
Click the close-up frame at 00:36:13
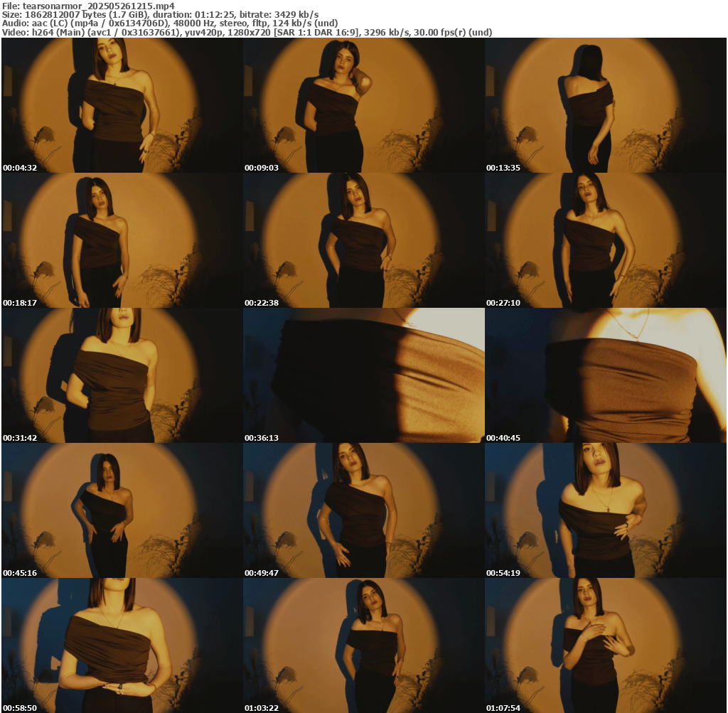(364, 375)
